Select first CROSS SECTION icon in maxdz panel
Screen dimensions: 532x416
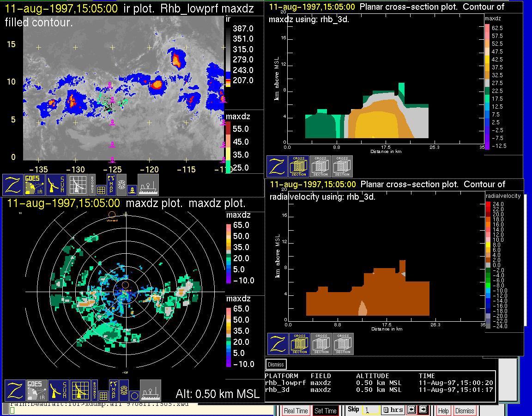299,166
